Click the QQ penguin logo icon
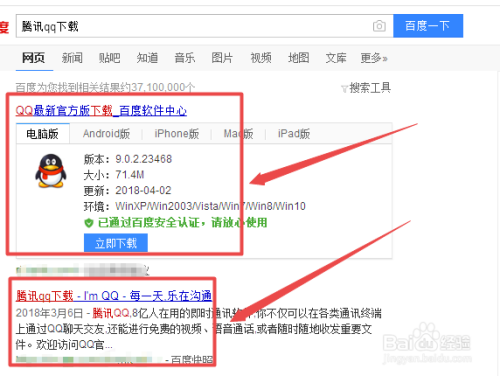 coord(51,171)
